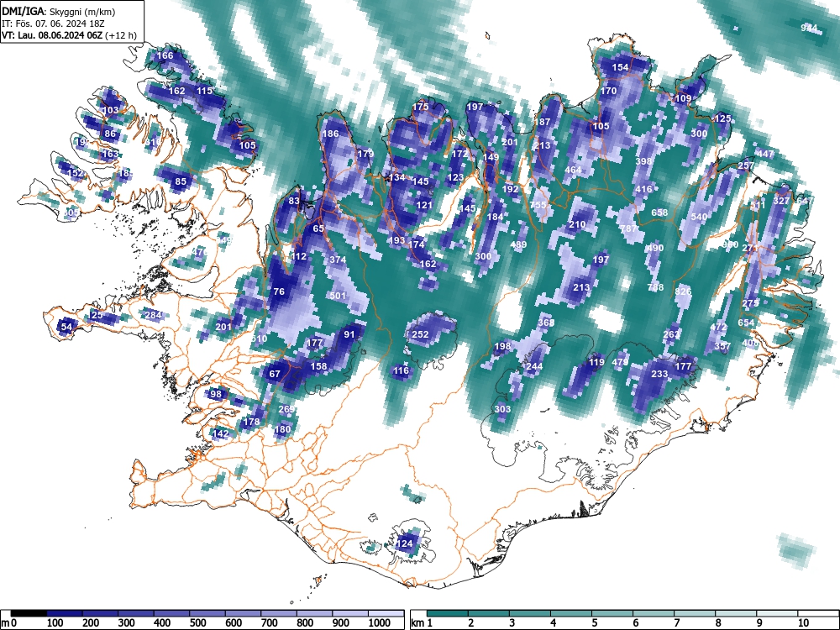Image resolution: width=840 pixels, height=630 pixels.
Task: Click the visibility value "788"
Action: 655,287
